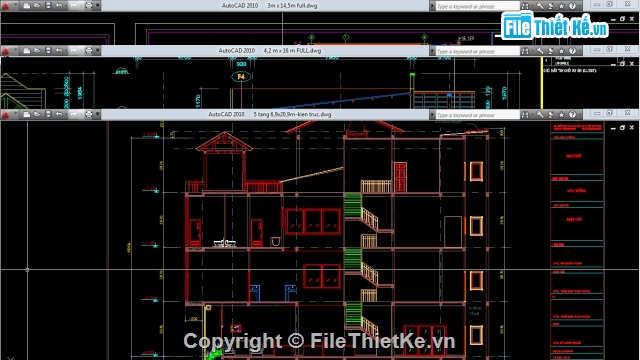Click keyword search field in 5 tang kien truc window
The image size is (640, 360).
point(478,115)
